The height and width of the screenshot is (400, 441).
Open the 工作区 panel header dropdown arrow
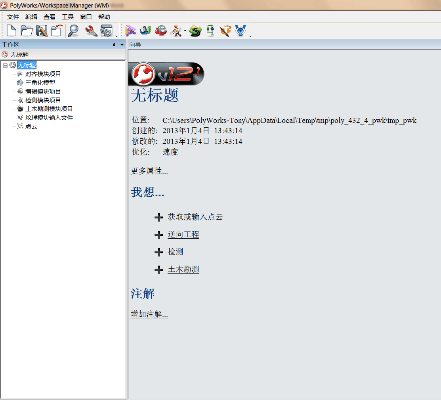point(122,44)
